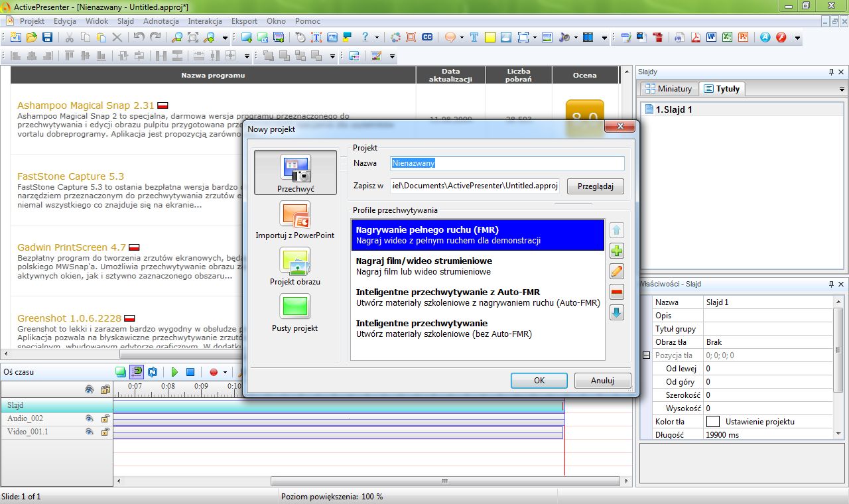Export to Excel toolbar icon
This screenshot has height=504, width=849.
click(x=727, y=37)
